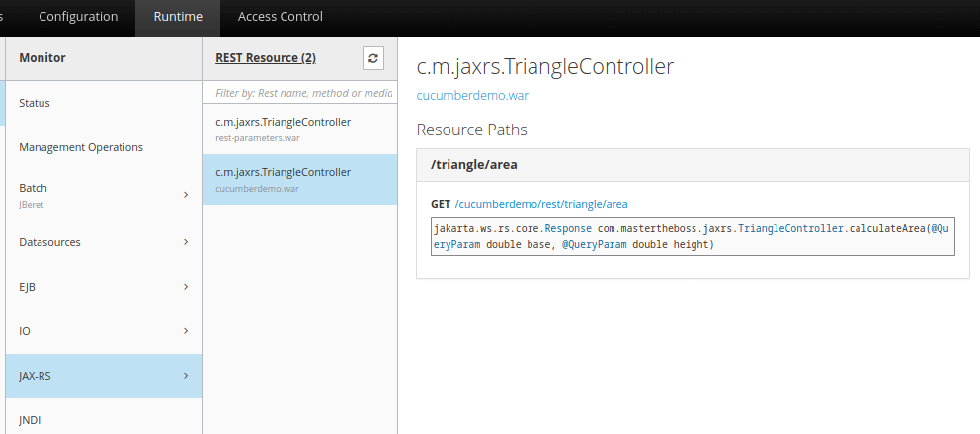Refresh the REST Resource list
This screenshot has width=980, height=434.
tap(373, 58)
